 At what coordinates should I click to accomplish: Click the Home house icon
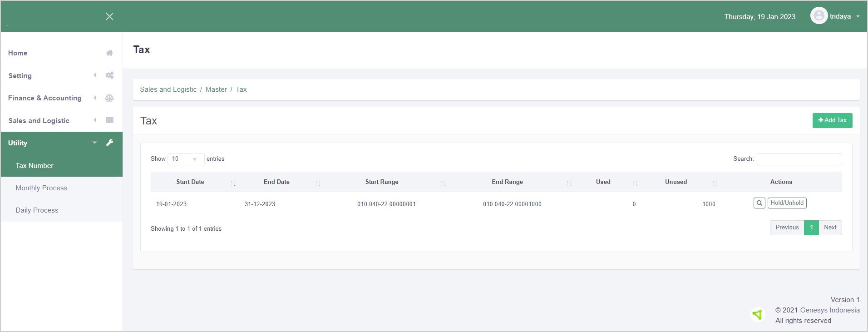(x=109, y=53)
